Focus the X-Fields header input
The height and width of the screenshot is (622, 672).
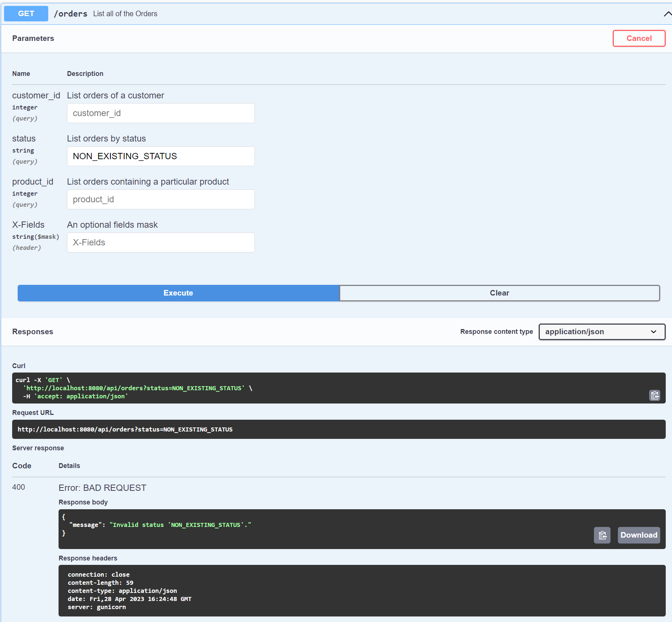[161, 242]
